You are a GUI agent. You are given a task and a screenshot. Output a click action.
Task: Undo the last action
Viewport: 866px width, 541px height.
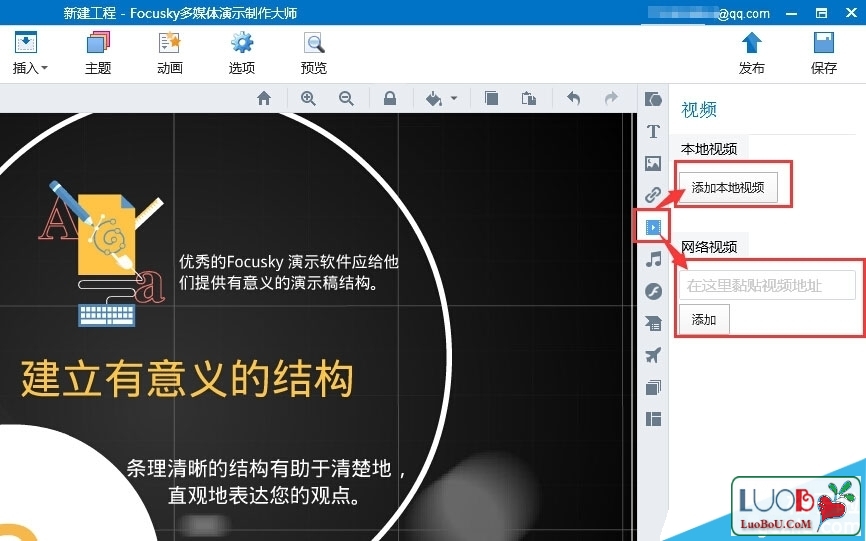(573, 98)
